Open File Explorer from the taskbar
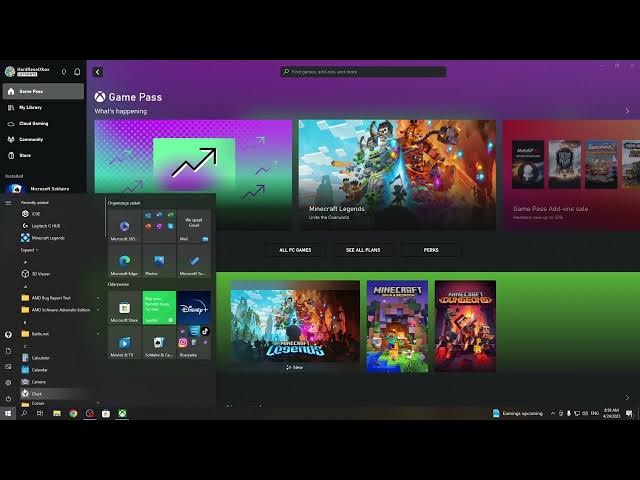 57,413
